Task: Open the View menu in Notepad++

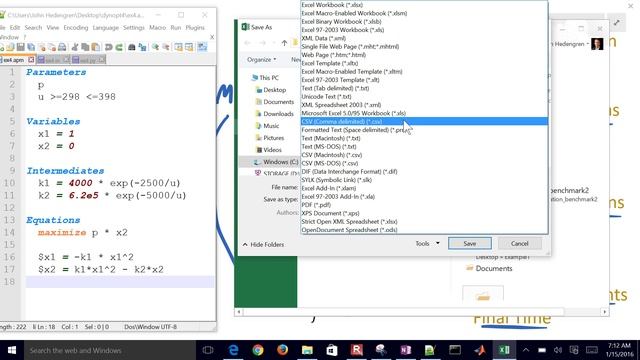Action: 53,28
